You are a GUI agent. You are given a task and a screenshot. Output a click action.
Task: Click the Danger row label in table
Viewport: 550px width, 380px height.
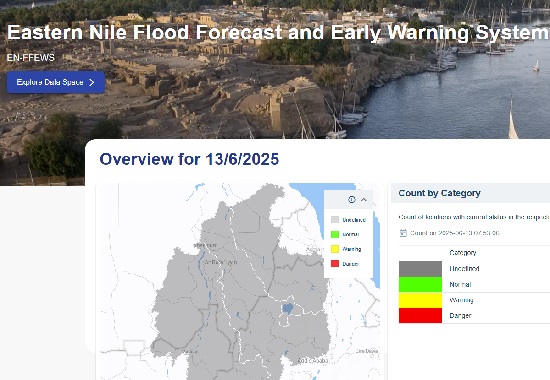click(x=460, y=315)
